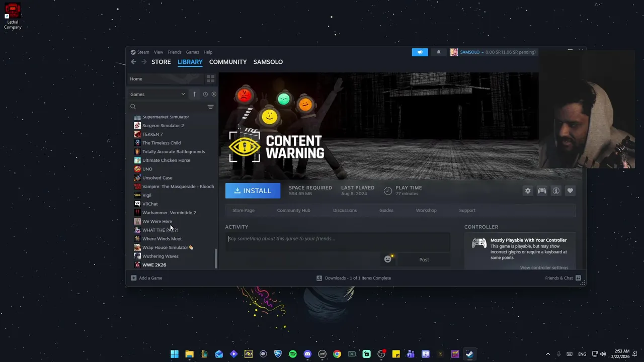Open Discord from the taskbar
Screen dimensions: 644x362
[307, 354]
